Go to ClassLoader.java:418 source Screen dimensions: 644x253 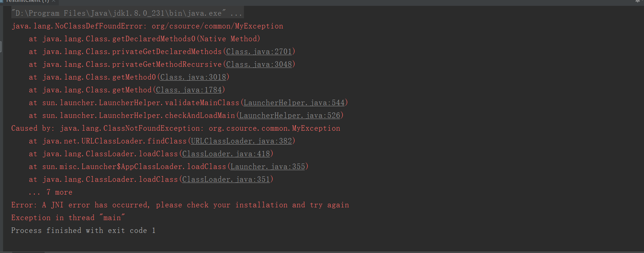[226, 154]
